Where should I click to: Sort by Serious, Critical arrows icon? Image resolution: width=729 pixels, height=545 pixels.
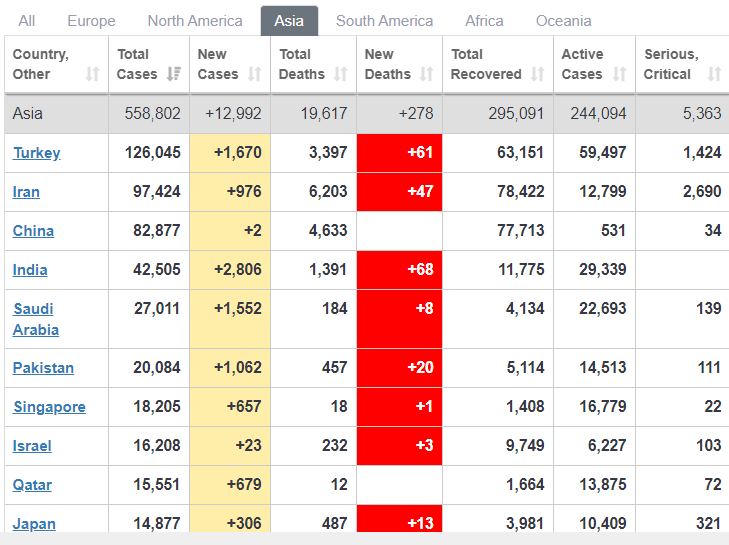click(715, 74)
